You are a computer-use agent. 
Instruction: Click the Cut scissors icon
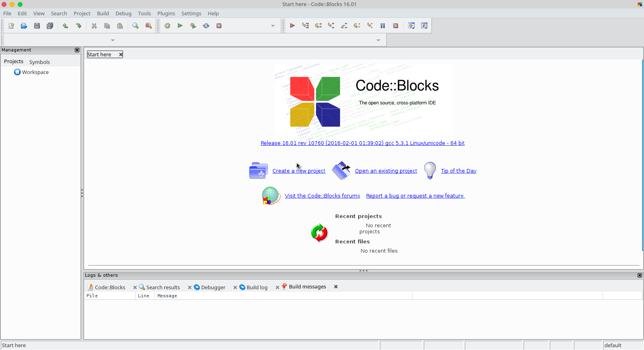coord(94,26)
